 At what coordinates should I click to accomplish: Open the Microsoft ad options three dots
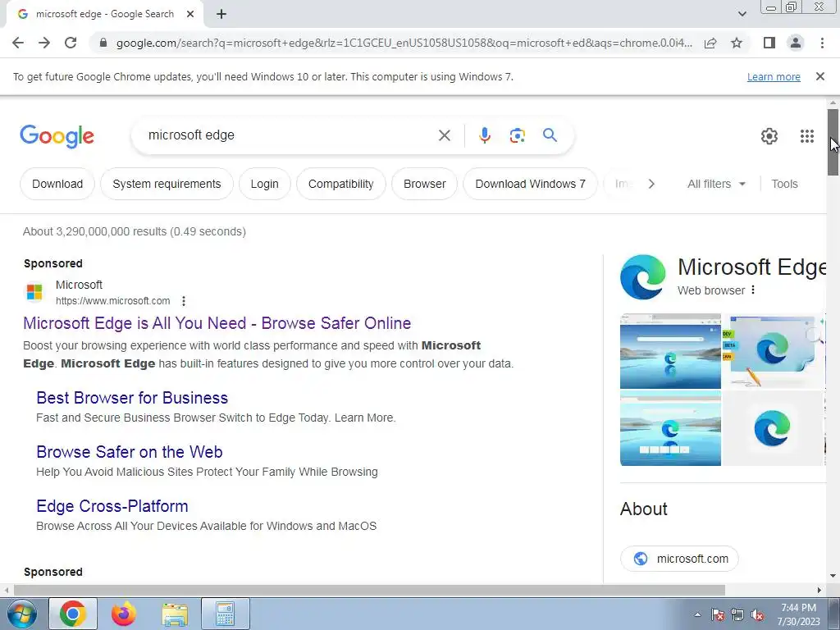pyautogui.click(x=184, y=301)
